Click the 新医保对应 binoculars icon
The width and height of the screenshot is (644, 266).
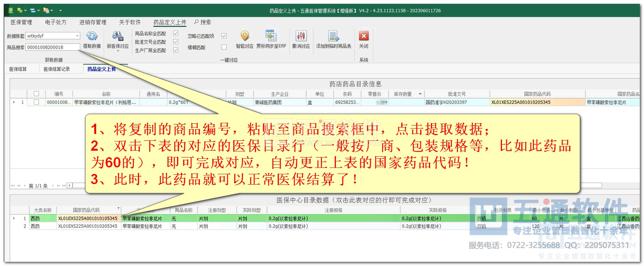click(117, 36)
